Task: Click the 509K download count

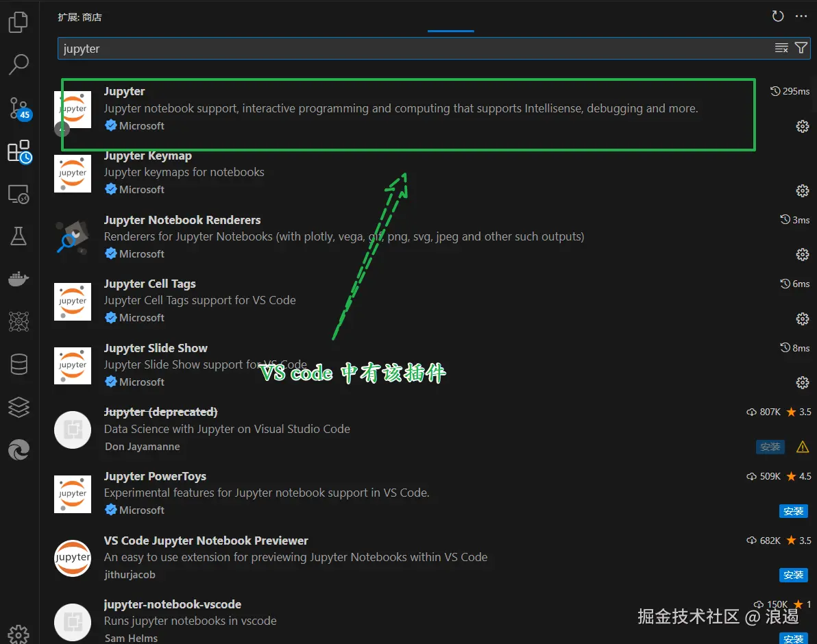Action: (764, 476)
